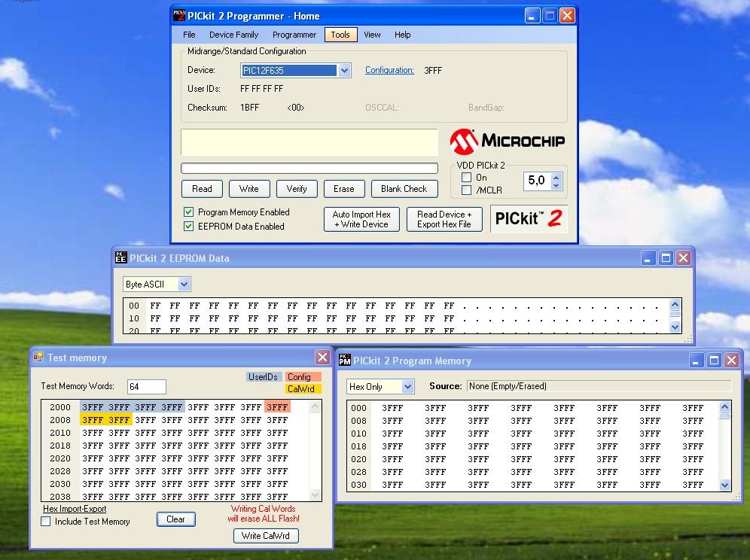
Task: Click the Test memory window title icon
Action: coord(38,358)
